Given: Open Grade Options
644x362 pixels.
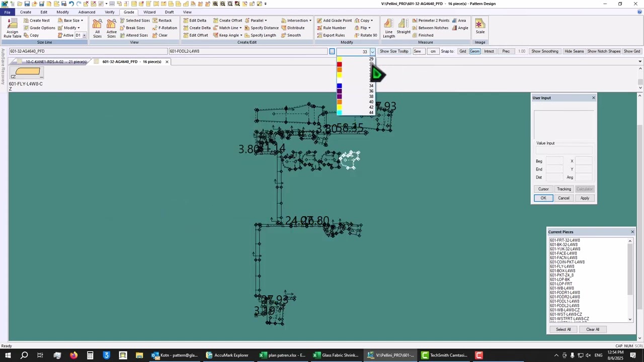Looking at the screenshot, I should pos(39,28).
